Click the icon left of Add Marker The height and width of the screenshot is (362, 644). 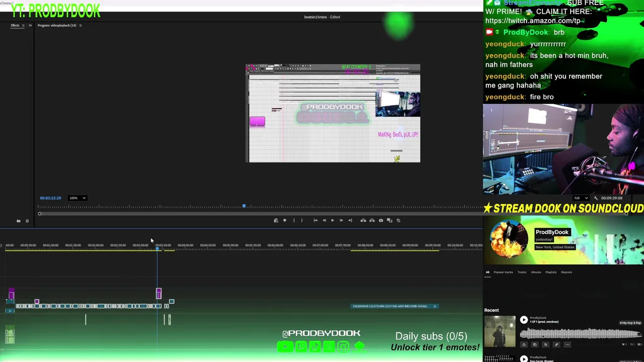[276, 220]
